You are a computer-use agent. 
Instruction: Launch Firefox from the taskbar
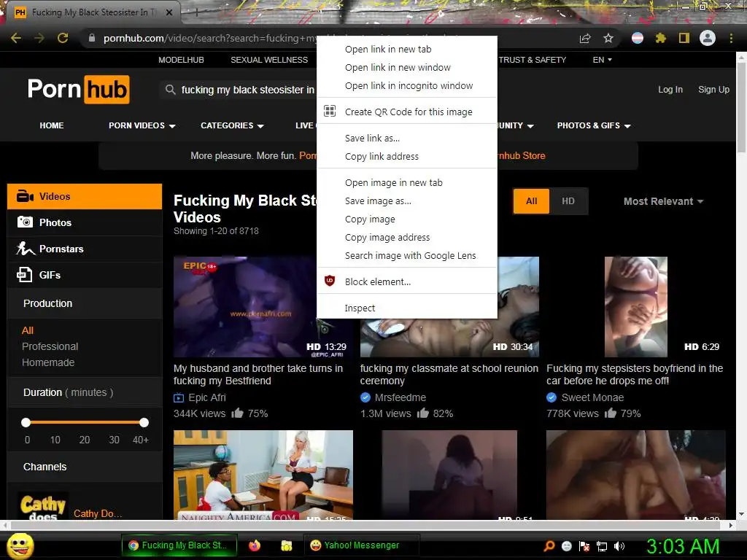click(255, 545)
